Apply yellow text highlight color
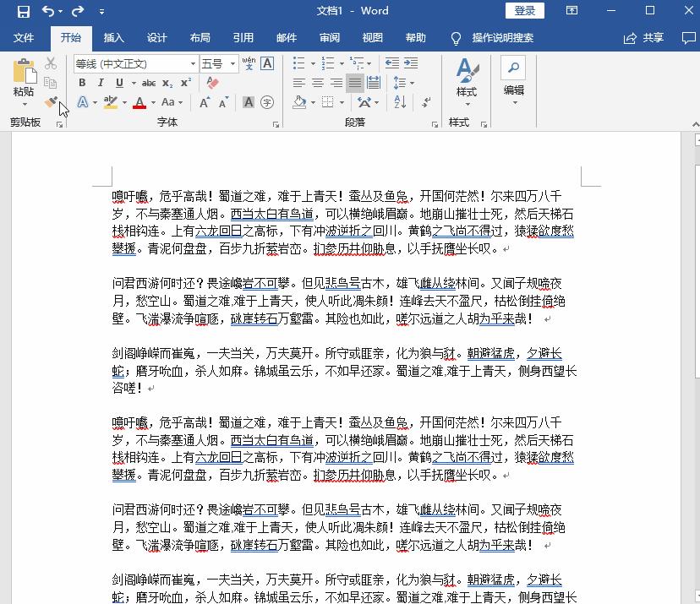This screenshot has height=604, width=700. 110,102
